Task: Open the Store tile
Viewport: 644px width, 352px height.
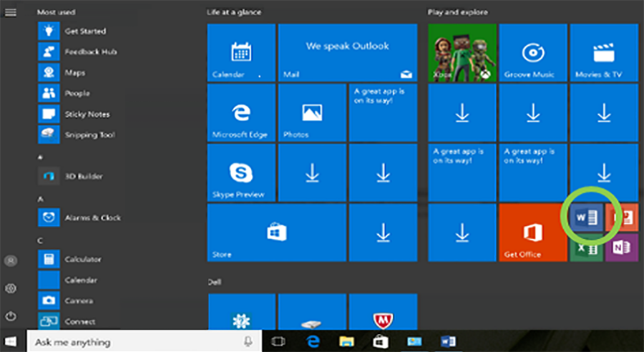Action: (x=275, y=232)
